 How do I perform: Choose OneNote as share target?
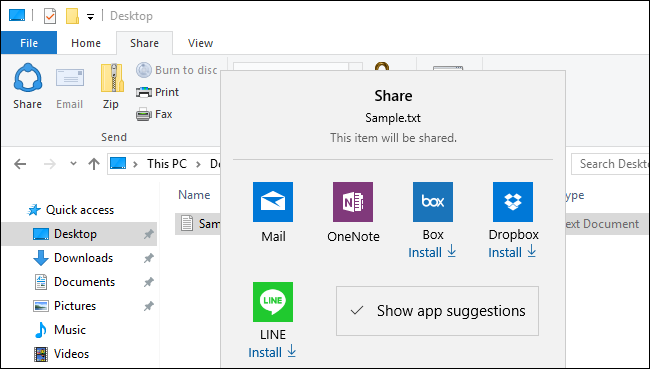[x=353, y=202]
